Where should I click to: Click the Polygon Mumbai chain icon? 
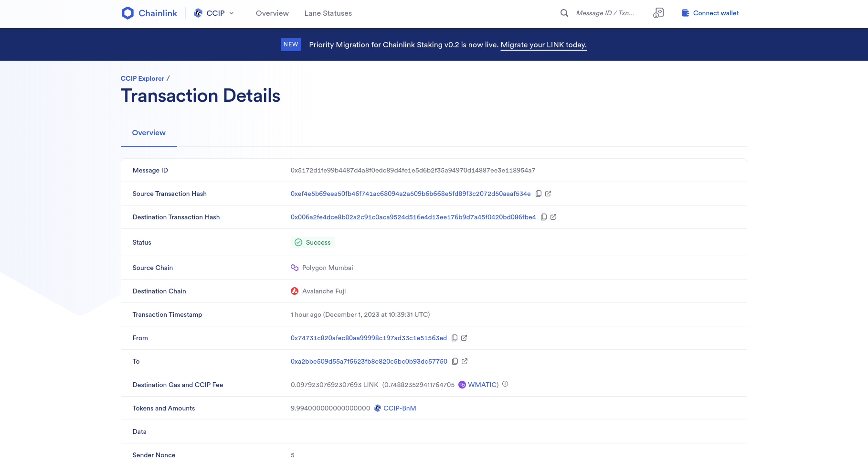pos(294,268)
